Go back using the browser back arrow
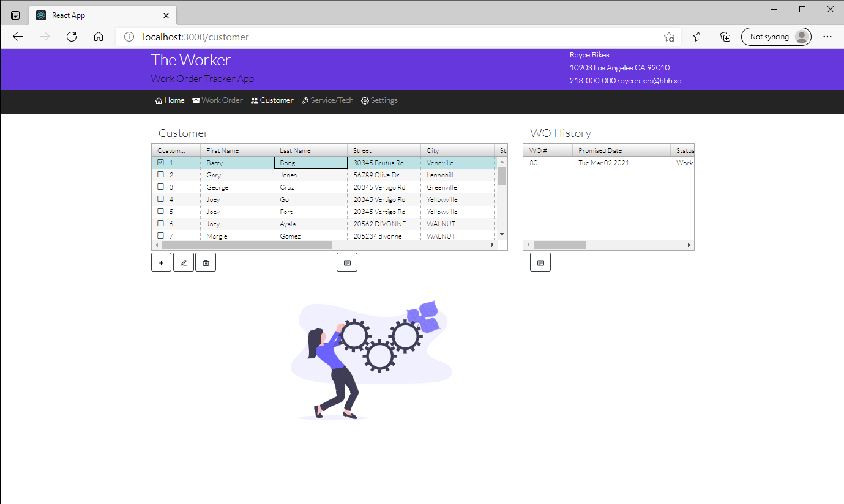This screenshot has height=504, width=844. pos(18,37)
